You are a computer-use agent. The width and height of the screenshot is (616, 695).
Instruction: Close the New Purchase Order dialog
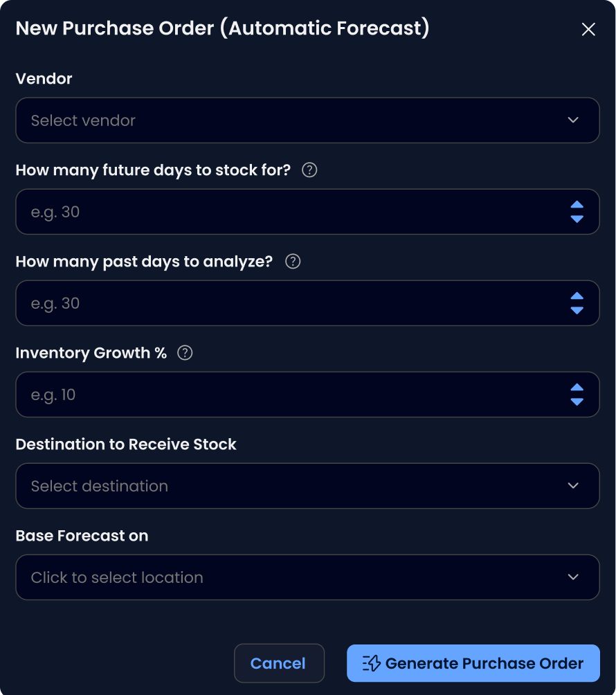click(x=588, y=29)
